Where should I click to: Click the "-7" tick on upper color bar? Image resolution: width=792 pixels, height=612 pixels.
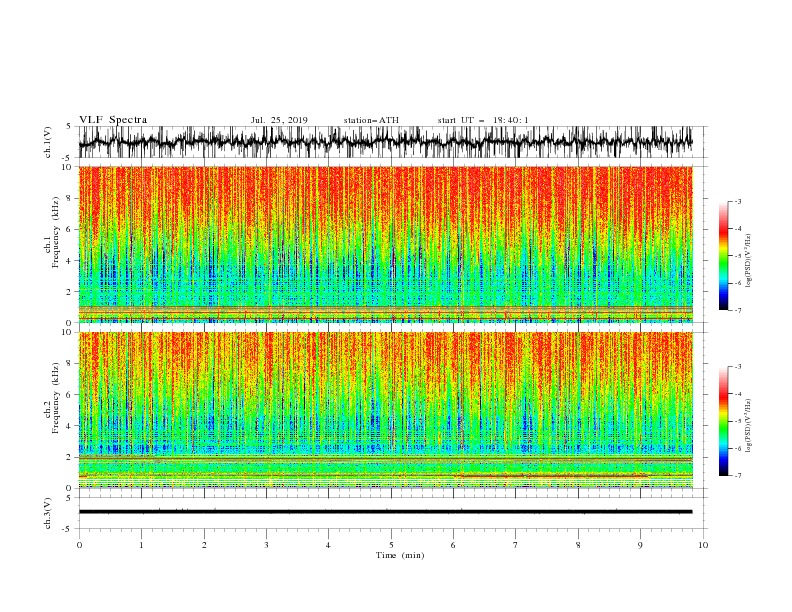click(x=737, y=310)
